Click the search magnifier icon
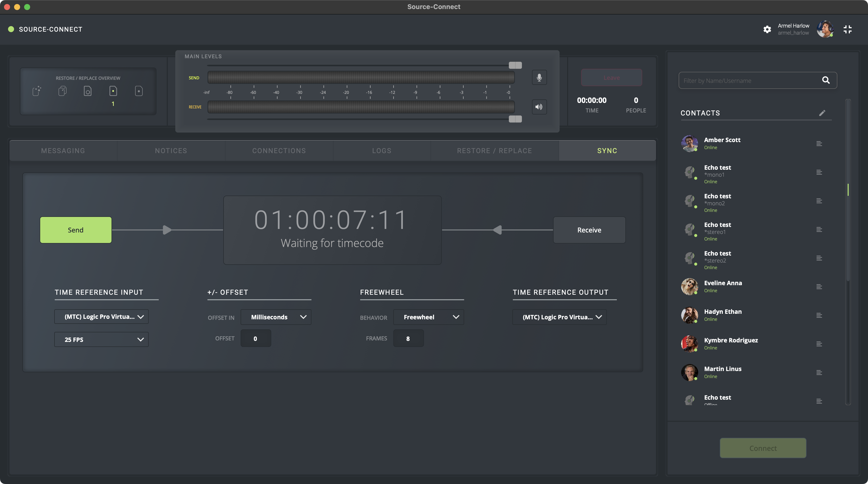This screenshot has width=868, height=484. point(826,80)
